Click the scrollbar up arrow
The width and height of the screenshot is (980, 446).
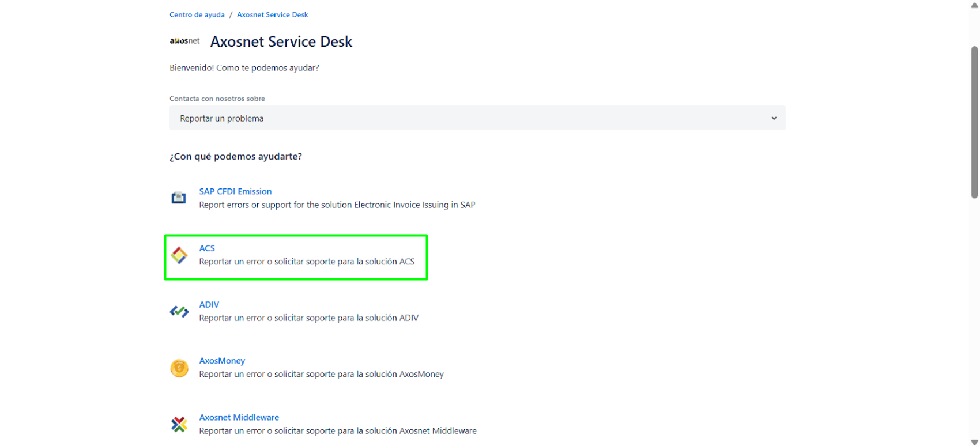click(x=974, y=5)
